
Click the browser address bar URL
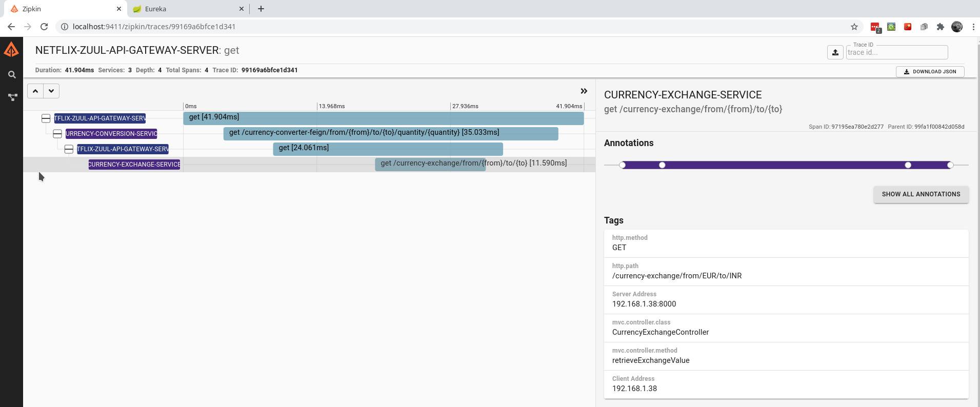(154, 27)
